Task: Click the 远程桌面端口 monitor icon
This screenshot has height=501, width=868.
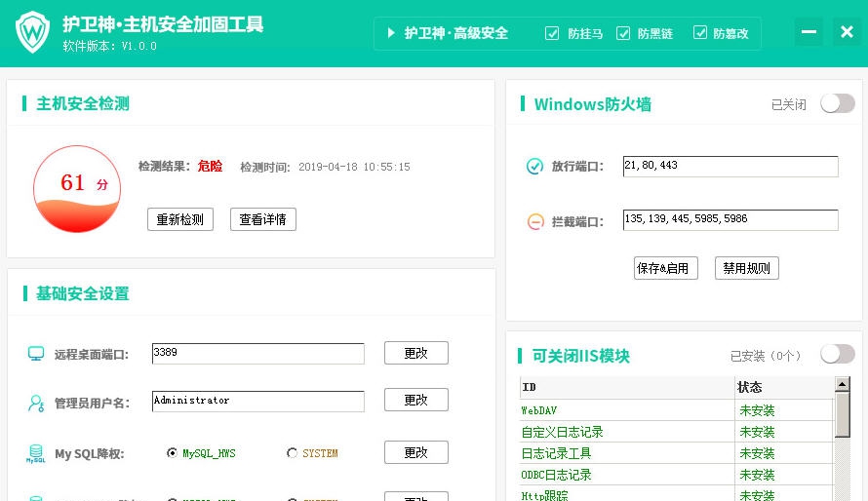Action: pos(36,354)
